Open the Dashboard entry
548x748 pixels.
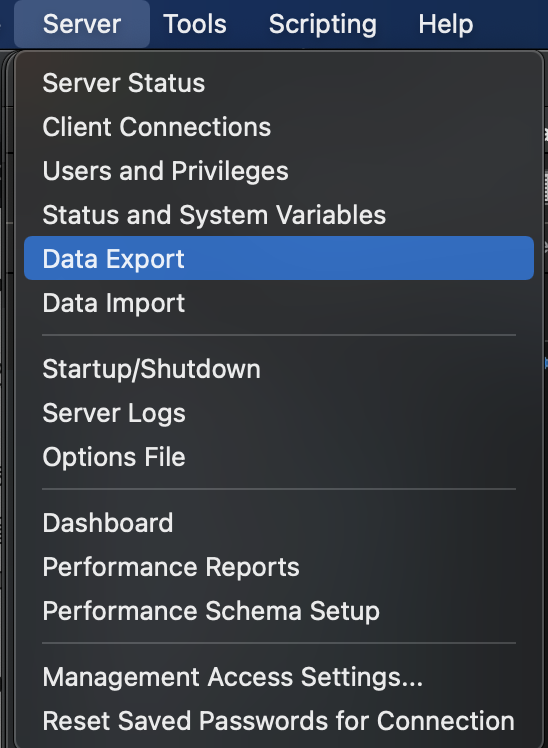click(279, 523)
